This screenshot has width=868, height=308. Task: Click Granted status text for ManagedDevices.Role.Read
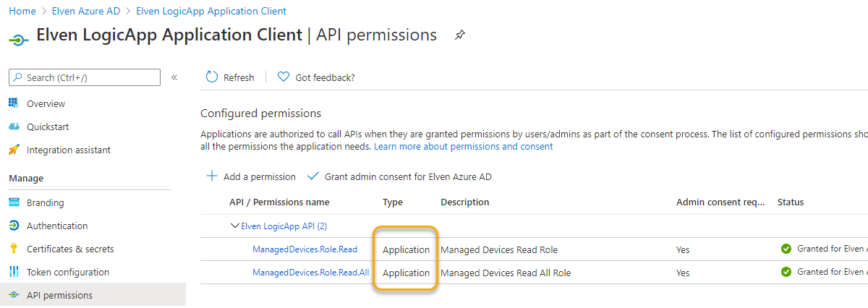coord(832,249)
